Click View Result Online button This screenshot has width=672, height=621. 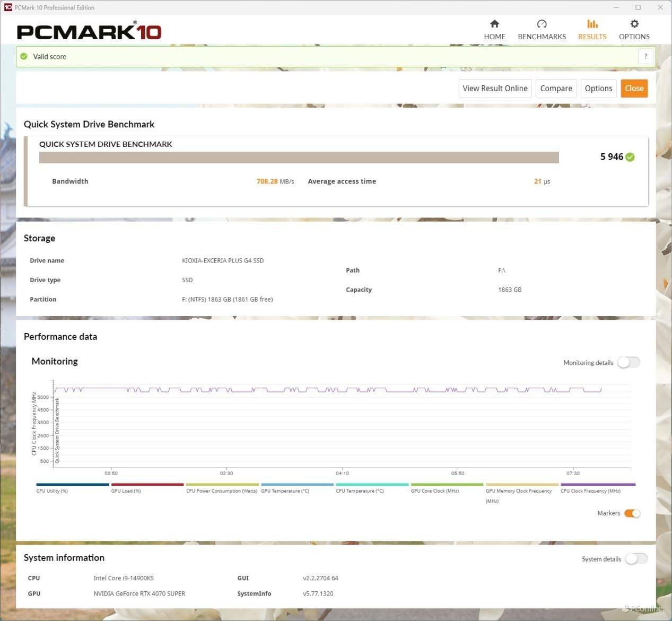(x=495, y=89)
